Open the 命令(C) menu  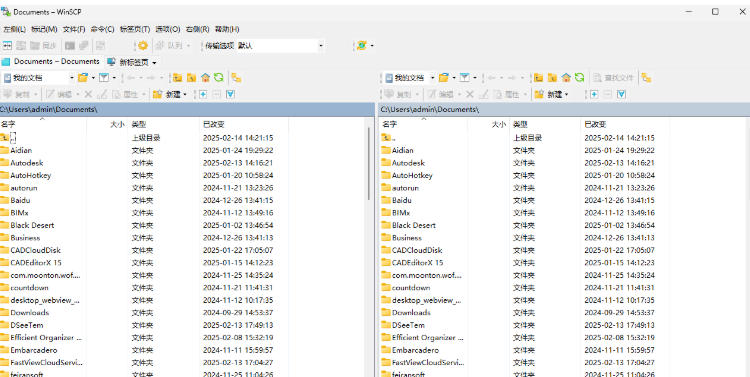pos(102,29)
